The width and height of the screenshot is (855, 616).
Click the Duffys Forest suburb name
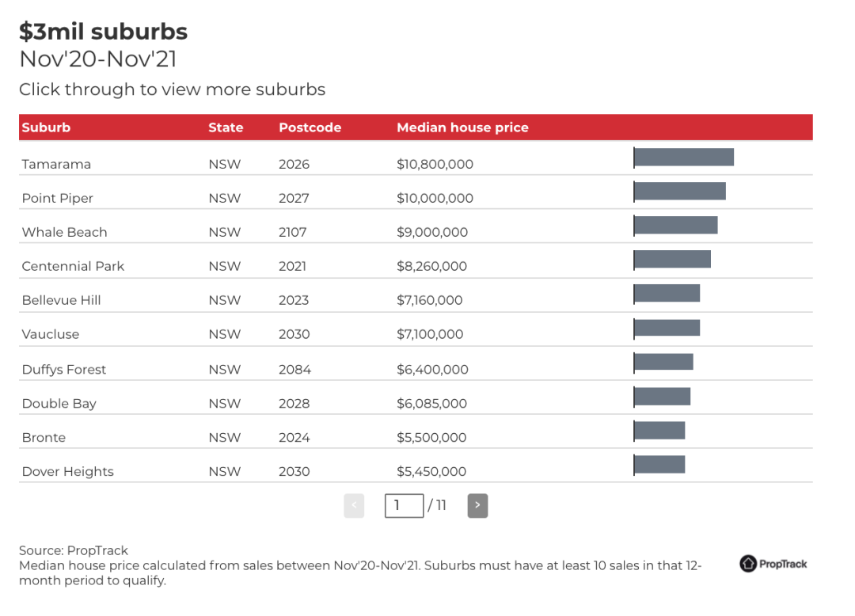[64, 369]
